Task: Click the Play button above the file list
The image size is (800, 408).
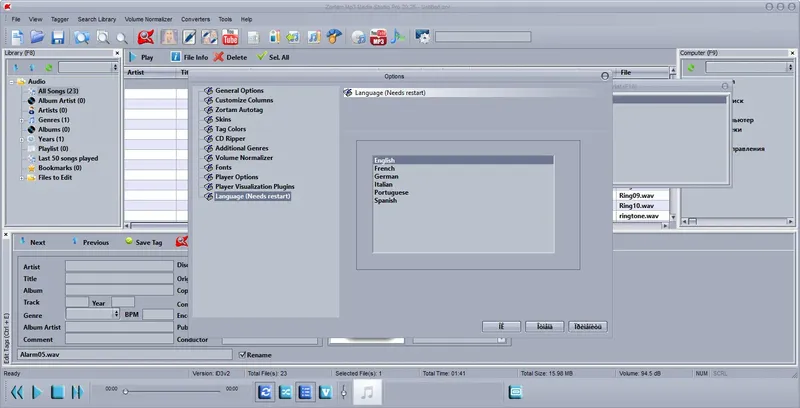Action: [x=141, y=57]
